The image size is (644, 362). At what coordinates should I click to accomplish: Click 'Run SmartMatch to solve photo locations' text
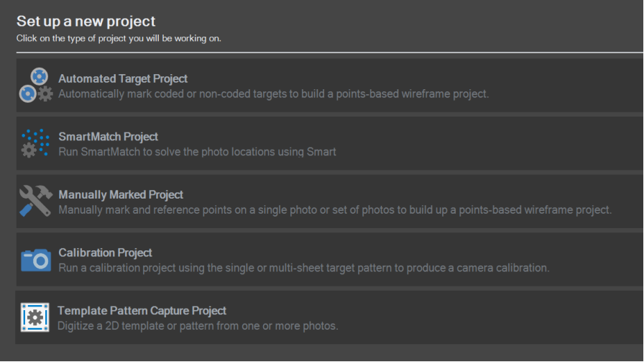click(197, 152)
